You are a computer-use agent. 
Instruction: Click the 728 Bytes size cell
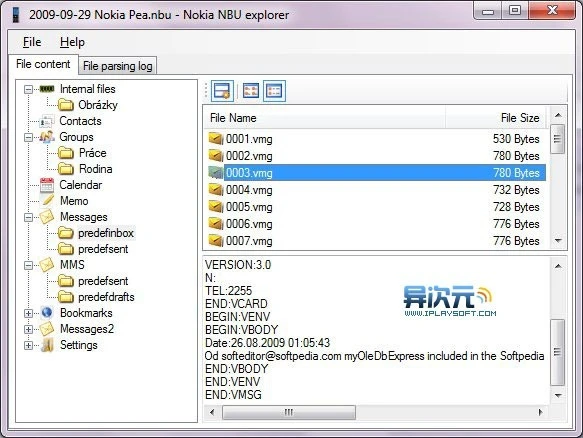coord(516,207)
